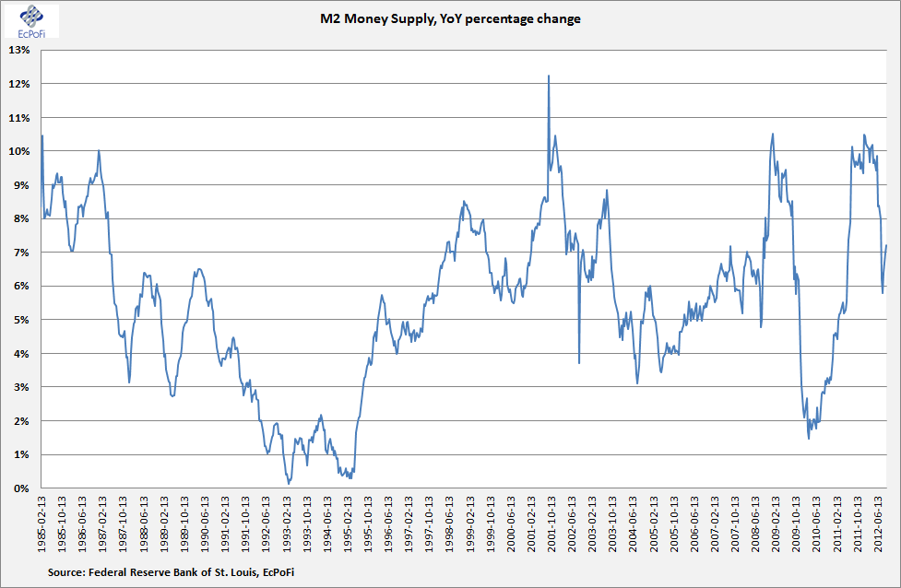Click the 1990-06-13 date label
The height and width of the screenshot is (588, 901).
pyautogui.click(x=205, y=524)
